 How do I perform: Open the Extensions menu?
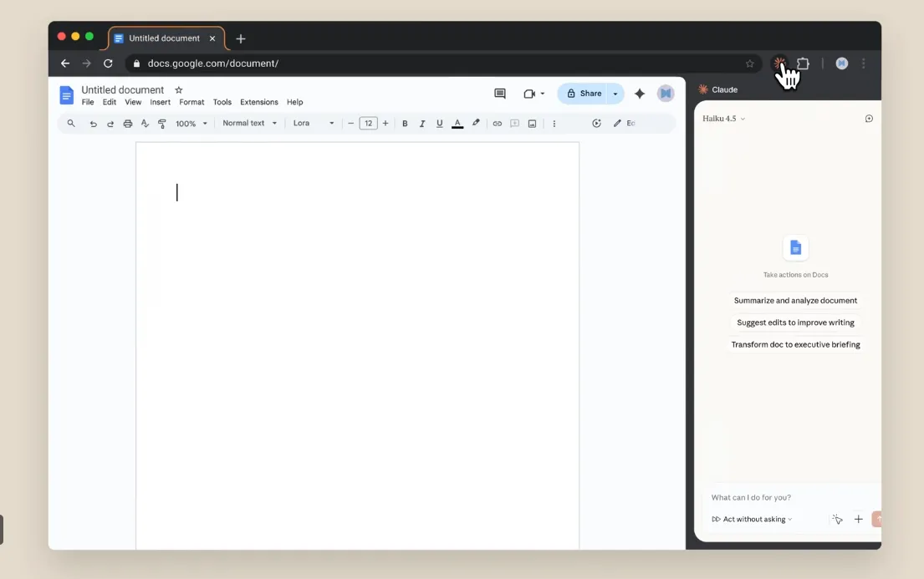pyautogui.click(x=258, y=102)
